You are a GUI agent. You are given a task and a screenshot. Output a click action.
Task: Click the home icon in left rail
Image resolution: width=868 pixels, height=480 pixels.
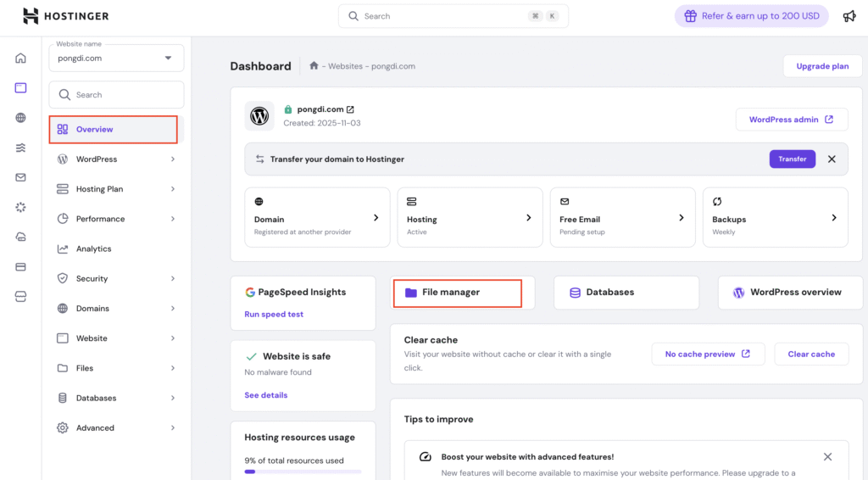pyautogui.click(x=20, y=59)
